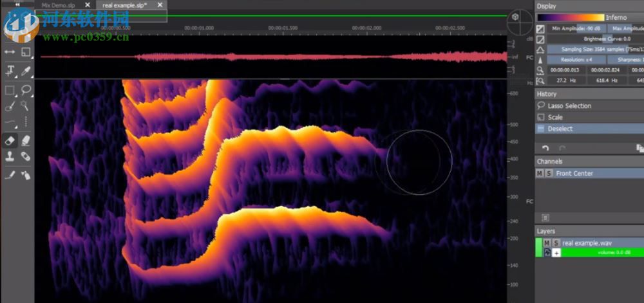Adjust the Brightness Curve slider

(x=596, y=39)
